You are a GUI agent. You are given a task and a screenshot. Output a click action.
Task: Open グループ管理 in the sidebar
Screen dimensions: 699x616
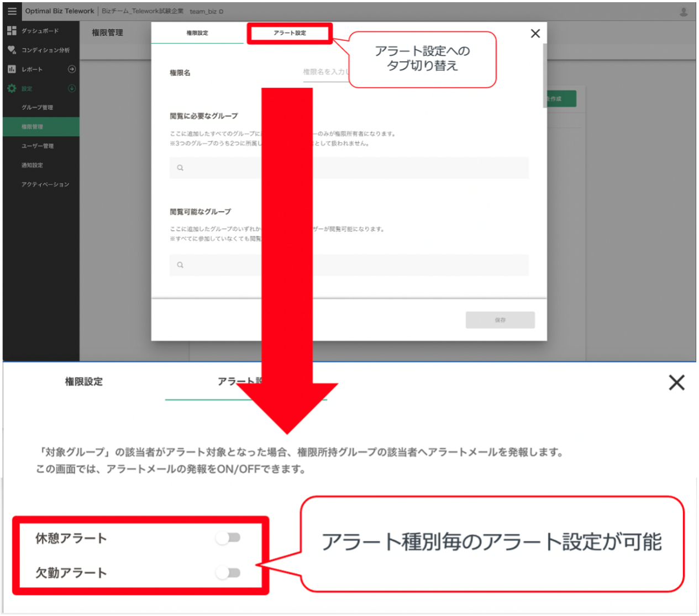point(41,108)
